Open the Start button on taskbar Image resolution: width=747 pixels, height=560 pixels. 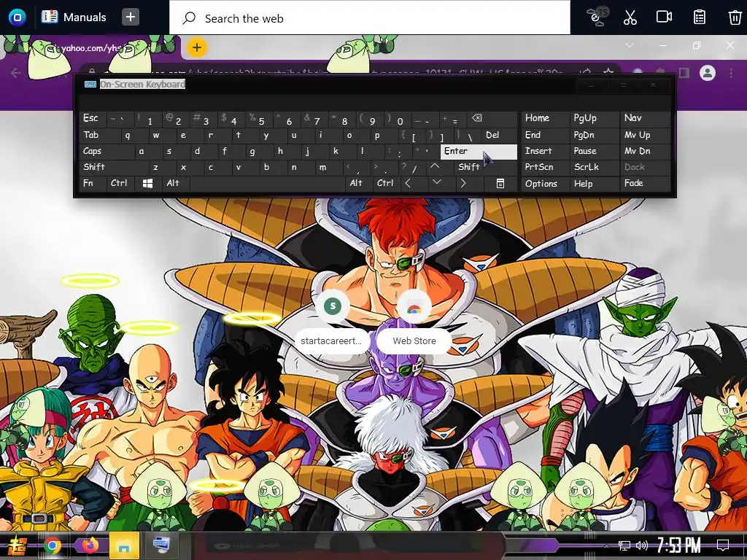point(18,545)
